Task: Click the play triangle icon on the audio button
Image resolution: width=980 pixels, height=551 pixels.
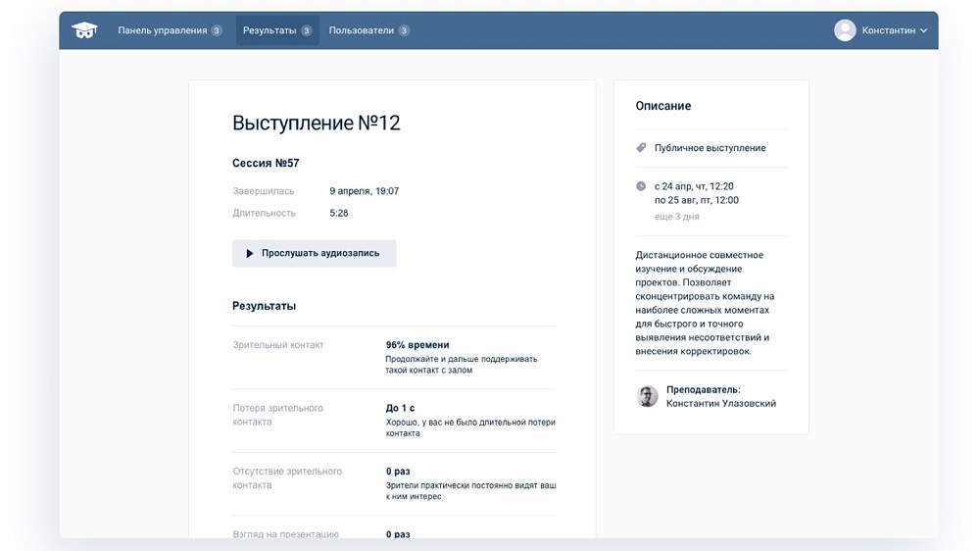Action: (x=250, y=253)
